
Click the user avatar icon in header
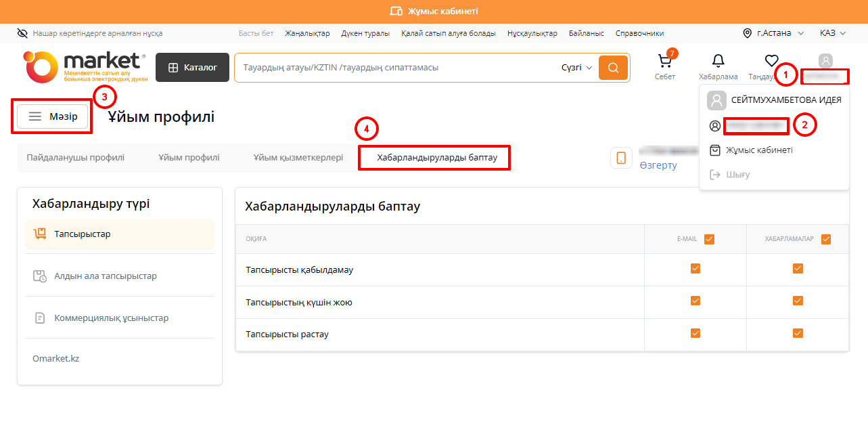825,61
